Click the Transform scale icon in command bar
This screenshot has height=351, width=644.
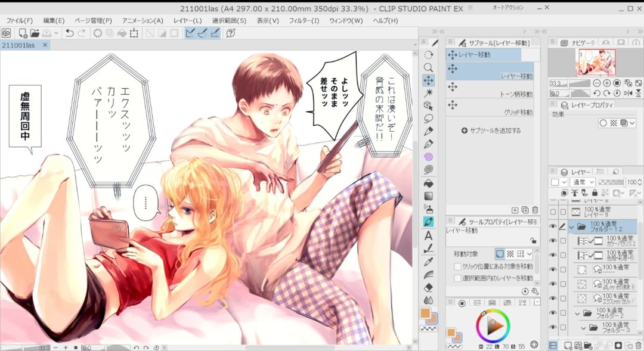tap(134, 33)
